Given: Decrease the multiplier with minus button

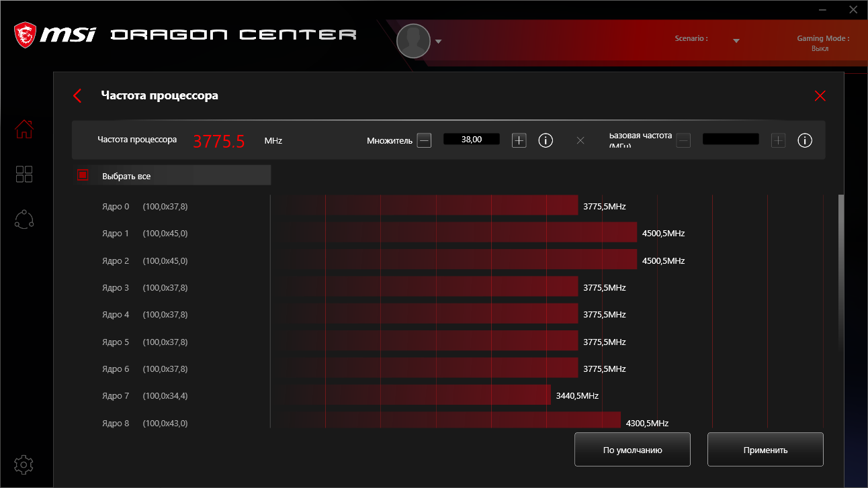Looking at the screenshot, I should click(x=424, y=140).
